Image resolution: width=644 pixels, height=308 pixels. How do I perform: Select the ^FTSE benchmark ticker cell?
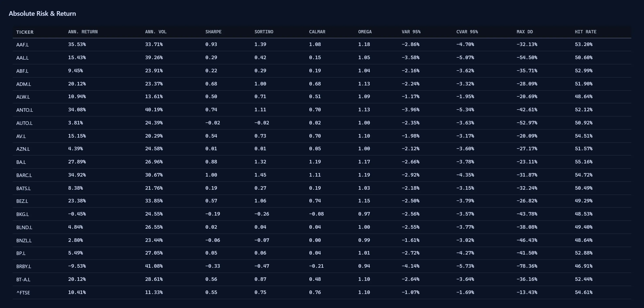pyautogui.click(x=23, y=293)
